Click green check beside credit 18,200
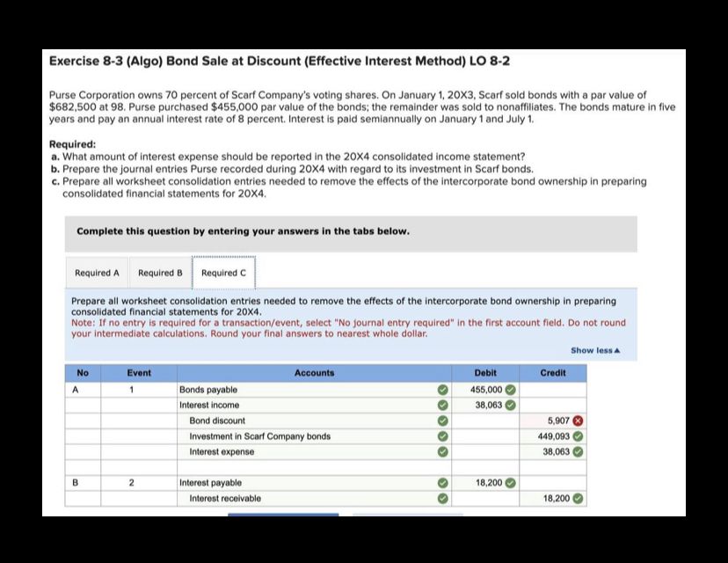728x563 pixels. [x=578, y=499]
